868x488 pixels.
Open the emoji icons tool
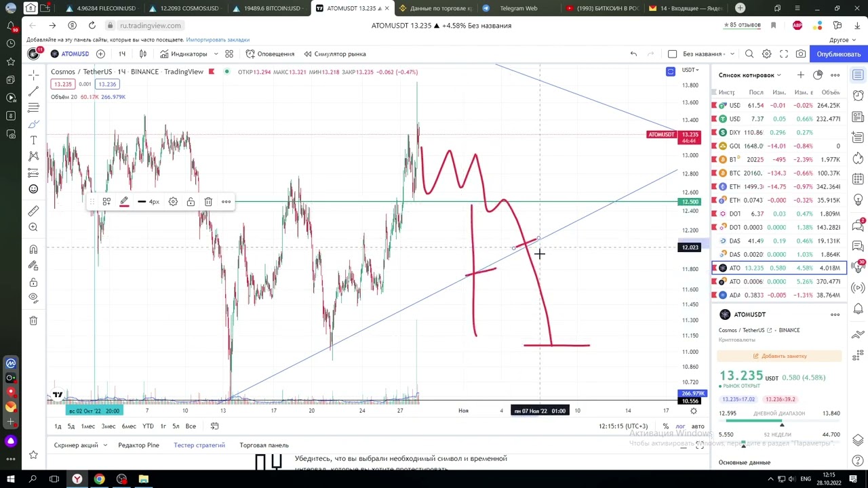tap(33, 189)
